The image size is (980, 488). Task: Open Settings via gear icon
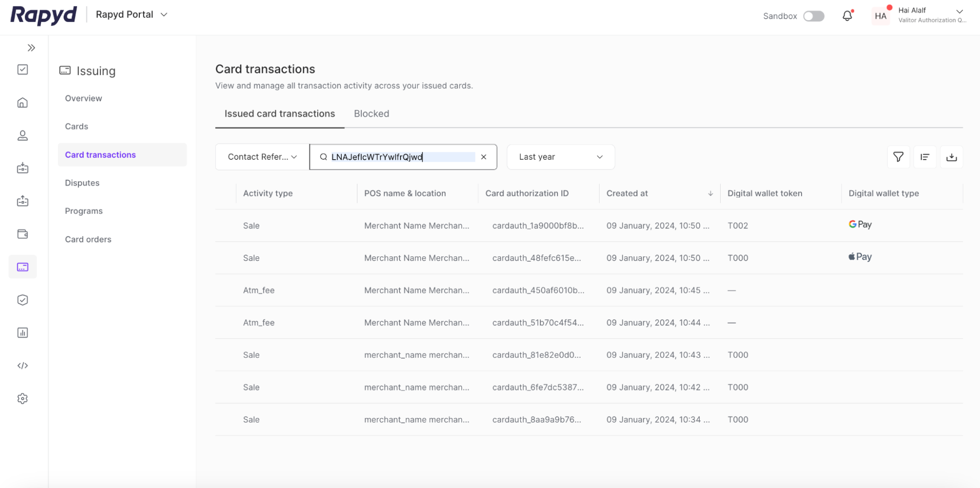(23, 398)
